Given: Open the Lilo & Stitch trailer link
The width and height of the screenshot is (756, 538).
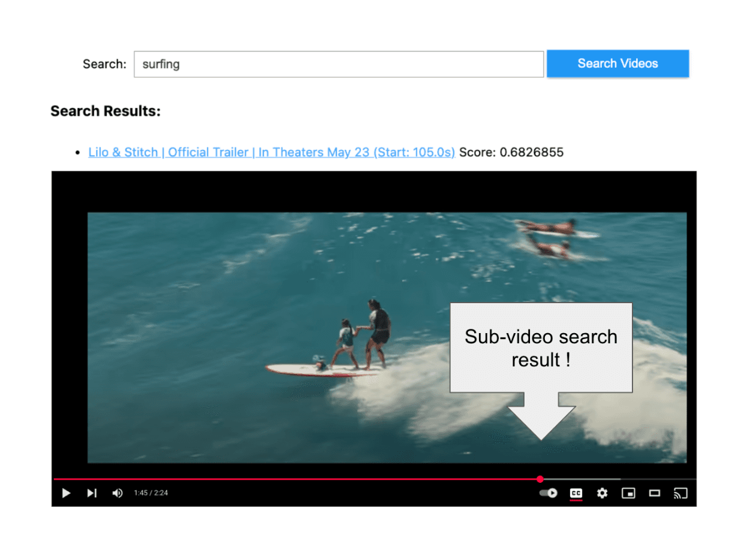Looking at the screenshot, I should pyautogui.click(x=272, y=152).
